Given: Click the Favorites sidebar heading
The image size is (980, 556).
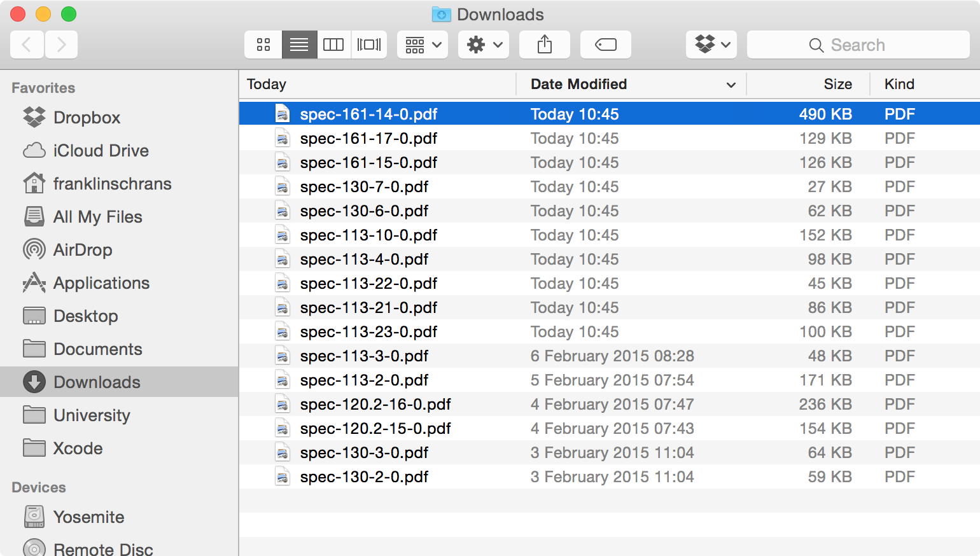Looking at the screenshot, I should click(43, 88).
